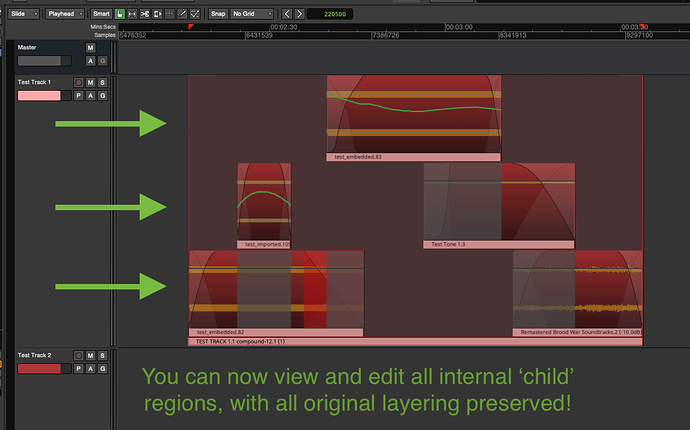Click the right arrow nudge button

click(x=301, y=14)
